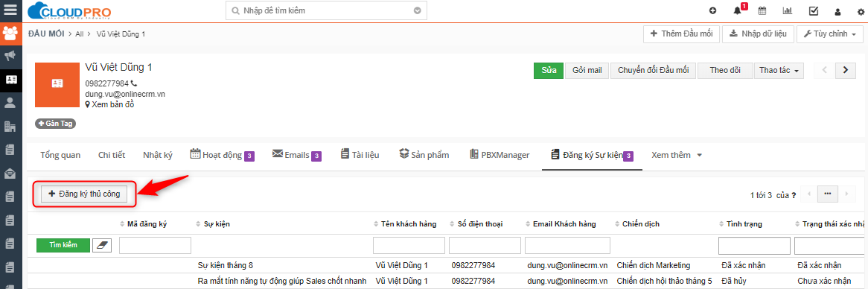Sort by Chiến dịch column
The height and width of the screenshot is (289, 868).
point(637,223)
